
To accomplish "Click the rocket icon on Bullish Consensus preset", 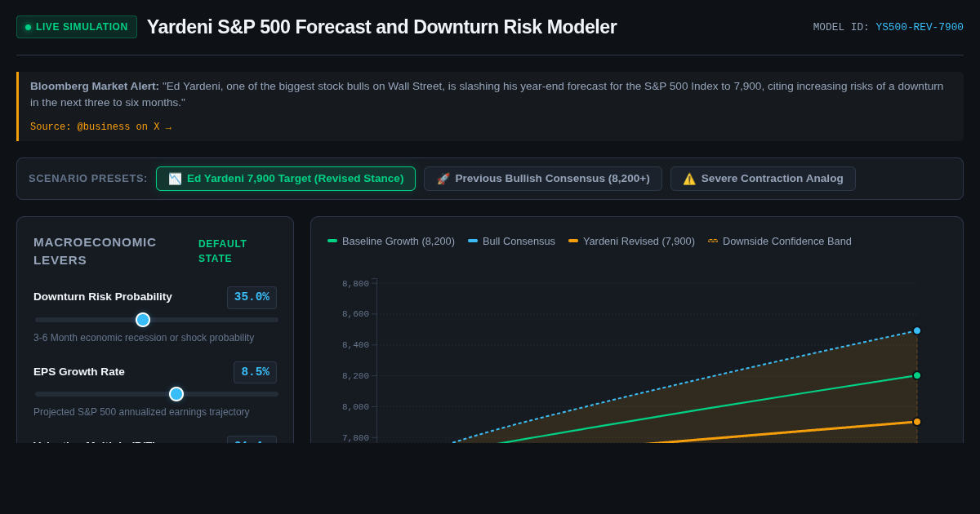I will (443, 179).
